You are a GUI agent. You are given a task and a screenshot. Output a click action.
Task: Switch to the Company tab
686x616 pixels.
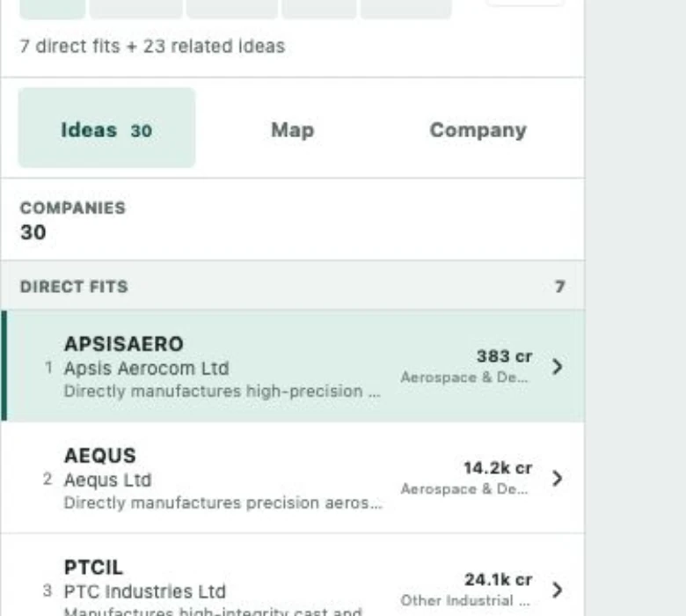(x=478, y=130)
